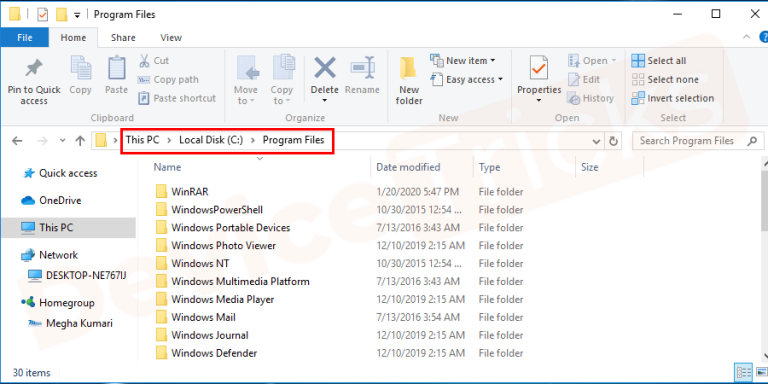This screenshot has width=768, height=384.
Task: Collapse the ribbon with the chevron
Action: [x=746, y=37]
